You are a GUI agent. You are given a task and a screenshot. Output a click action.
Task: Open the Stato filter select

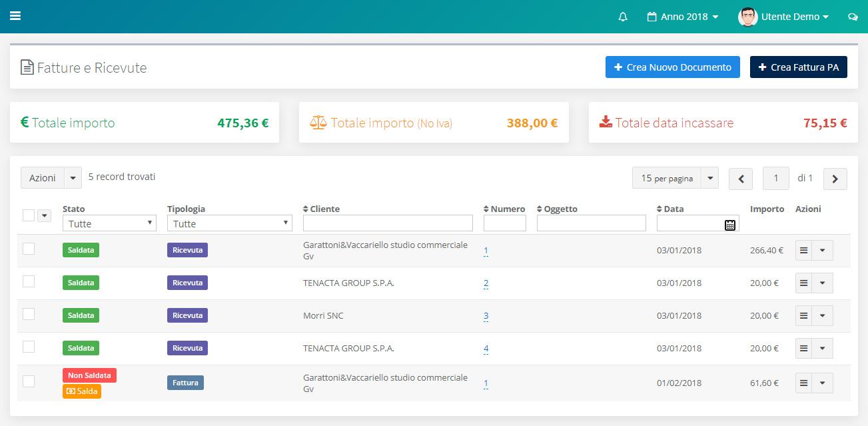[x=109, y=223]
